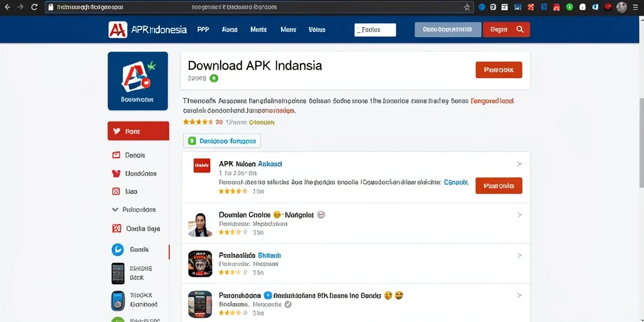Open the red calendar-style extension icon
The image size is (644, 322).
[x=557, y=7]
